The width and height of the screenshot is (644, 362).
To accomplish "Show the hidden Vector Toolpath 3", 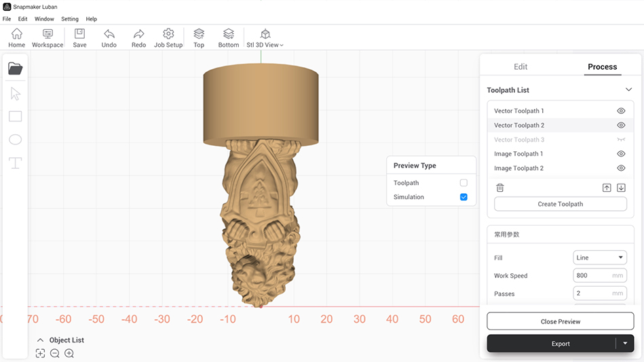I will pyautogui.click(x=621, y=140).
